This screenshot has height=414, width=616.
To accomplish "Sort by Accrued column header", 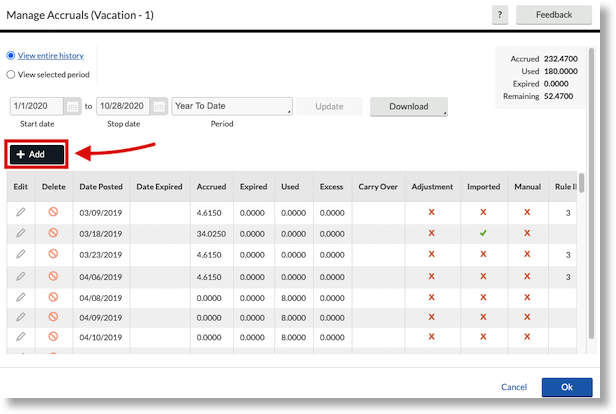I will [211, 187].
